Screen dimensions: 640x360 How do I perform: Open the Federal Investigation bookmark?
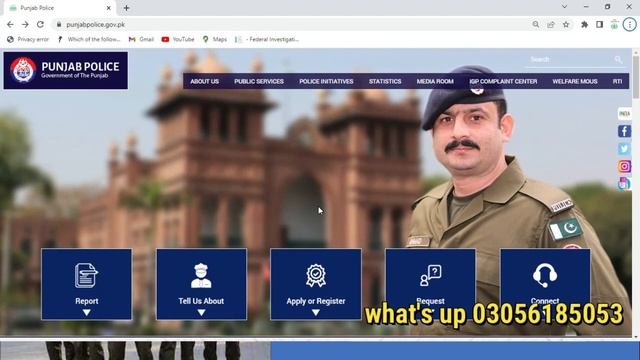pyautogui.click(x=267, y=40)
